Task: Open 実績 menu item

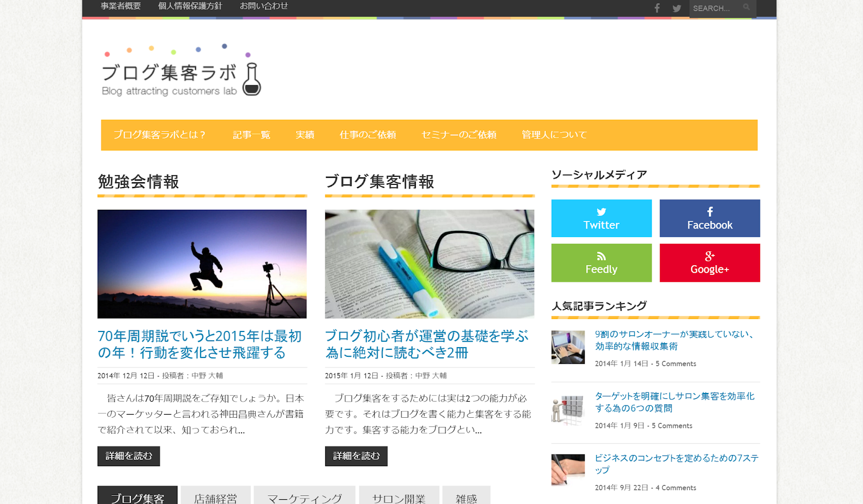Action: [305, 135]
